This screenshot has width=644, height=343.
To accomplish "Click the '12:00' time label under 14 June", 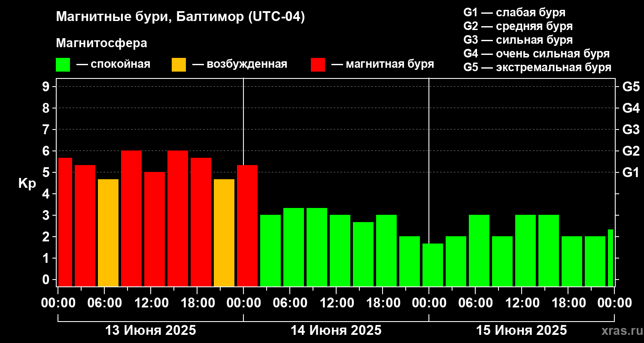I will 336,304.
